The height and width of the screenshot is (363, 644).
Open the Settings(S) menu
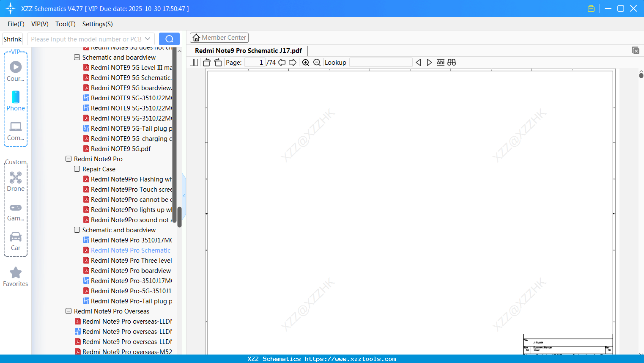(x=98, y=24)
